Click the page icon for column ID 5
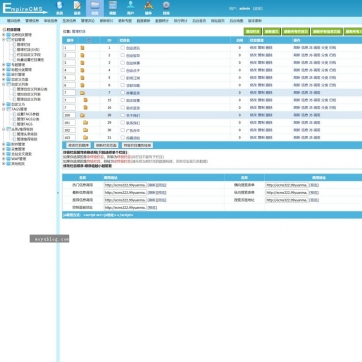This screenshot has height=362, width=362. tap(82, 78)
